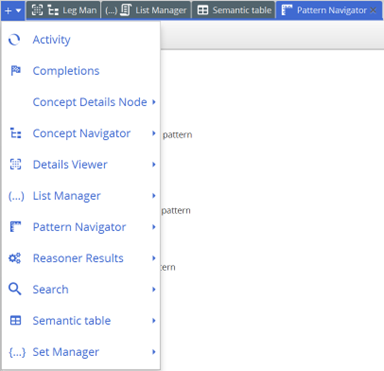
Task: Switch to the Leg Man tab
Action: pos(64,10)
